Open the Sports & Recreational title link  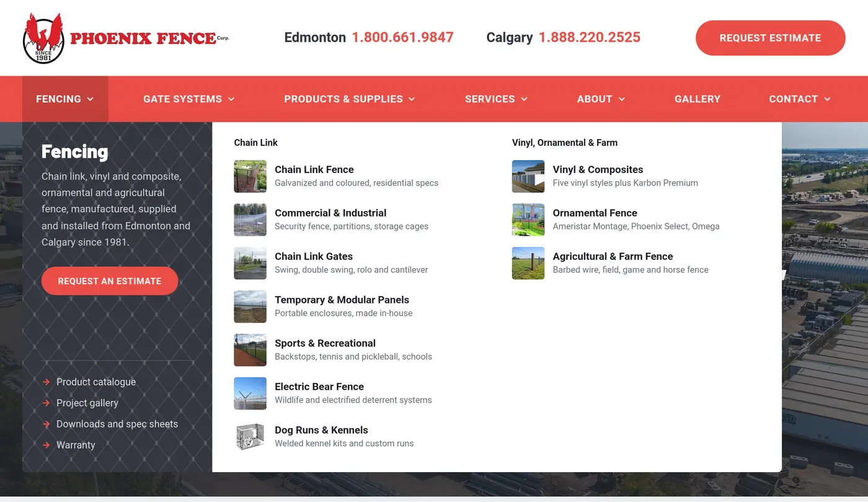tap(325, 343)
